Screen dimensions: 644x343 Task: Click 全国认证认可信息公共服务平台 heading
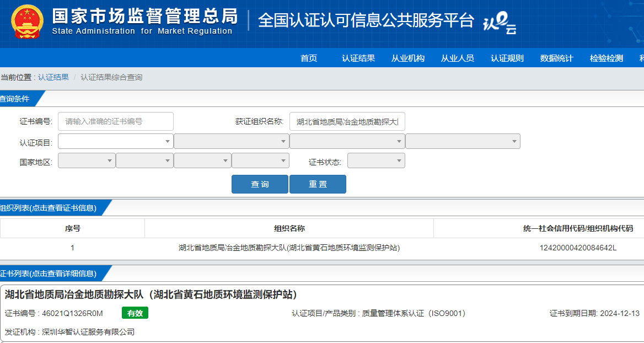click(366, 21)
